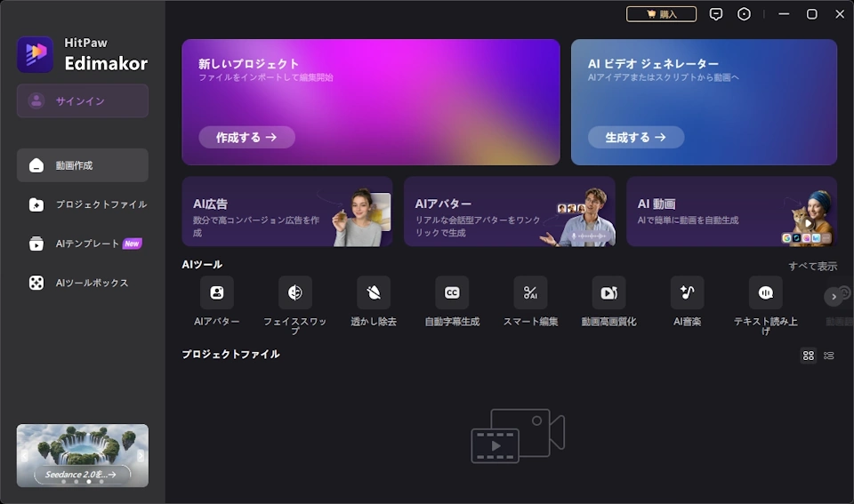Maximize the Edimakor window
The image size is (854, 504).
pyautogui.click(x=811, y=14)
